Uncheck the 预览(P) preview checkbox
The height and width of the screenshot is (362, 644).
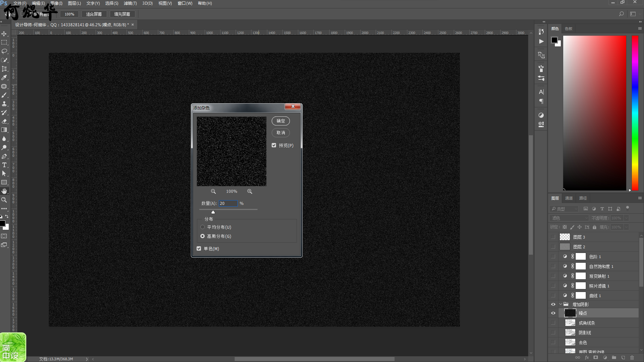coord(274,145)
